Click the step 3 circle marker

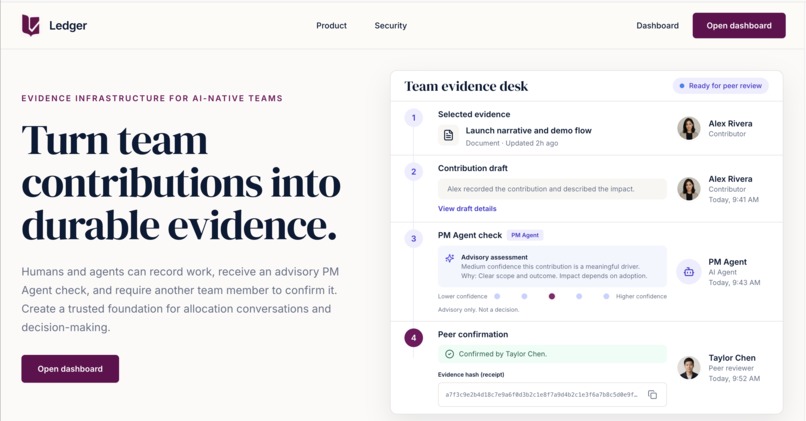(414, 239)
